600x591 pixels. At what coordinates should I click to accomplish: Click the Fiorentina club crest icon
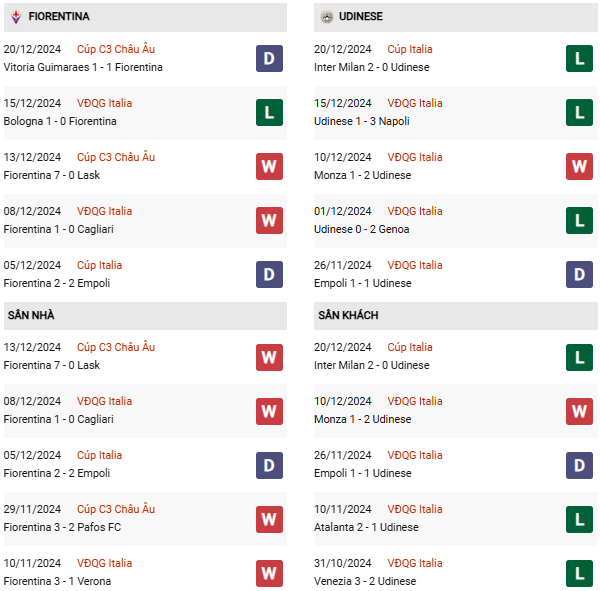click(x=16, y=16)
